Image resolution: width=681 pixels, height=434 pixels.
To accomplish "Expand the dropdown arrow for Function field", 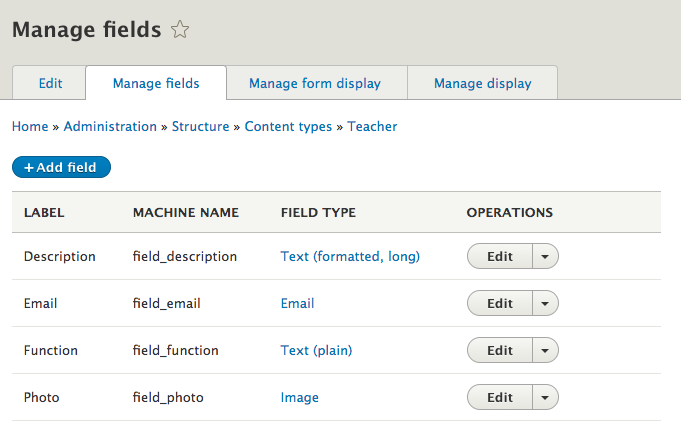I will [545, 351].
